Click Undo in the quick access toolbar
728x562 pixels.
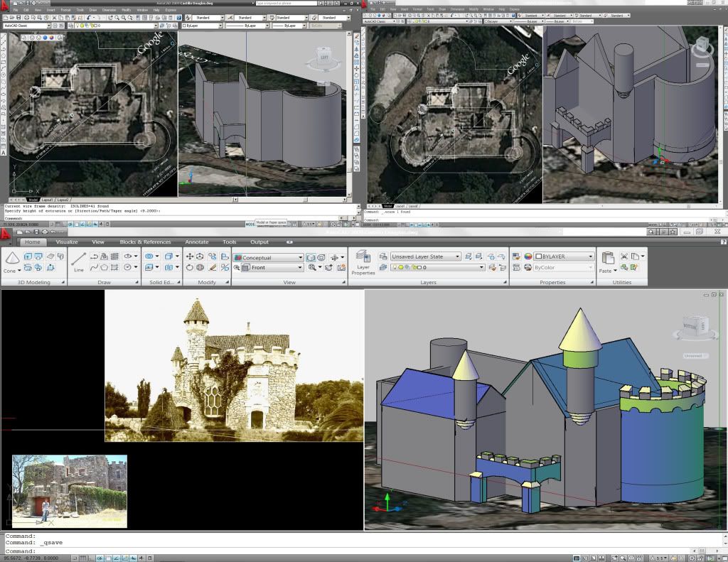53,232
